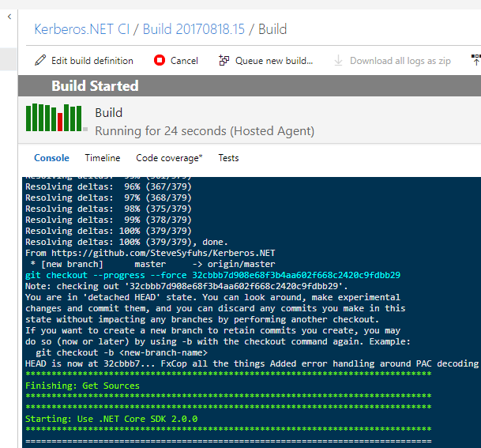Click the 'Build' text ending the breadcrumb header
Image resolution: width=481 pixels, height=448 pixels.
tap(272, 29)
